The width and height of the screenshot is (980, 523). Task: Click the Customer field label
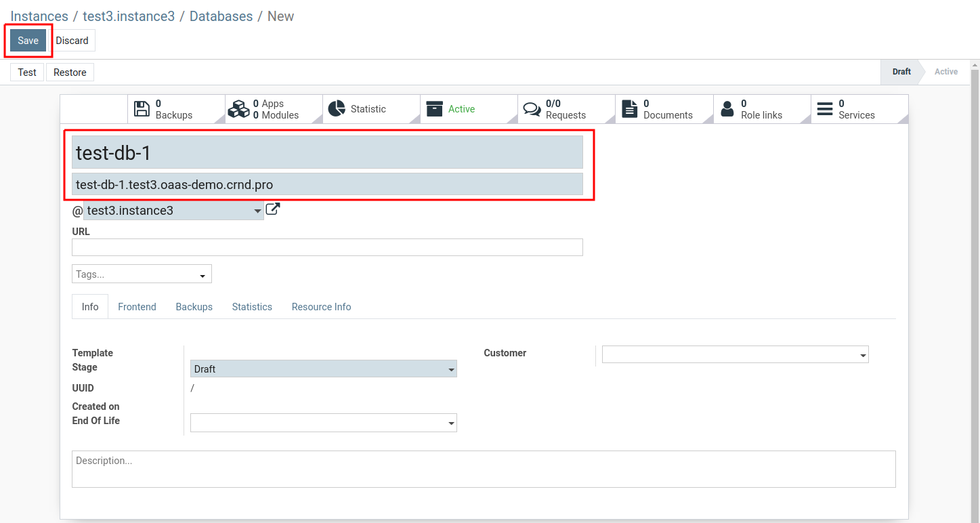[505, 353]
